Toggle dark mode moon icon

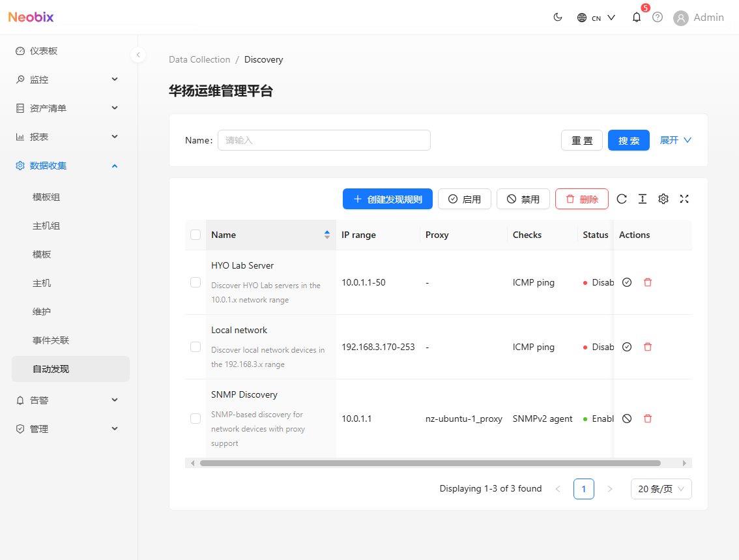(558, 18)
